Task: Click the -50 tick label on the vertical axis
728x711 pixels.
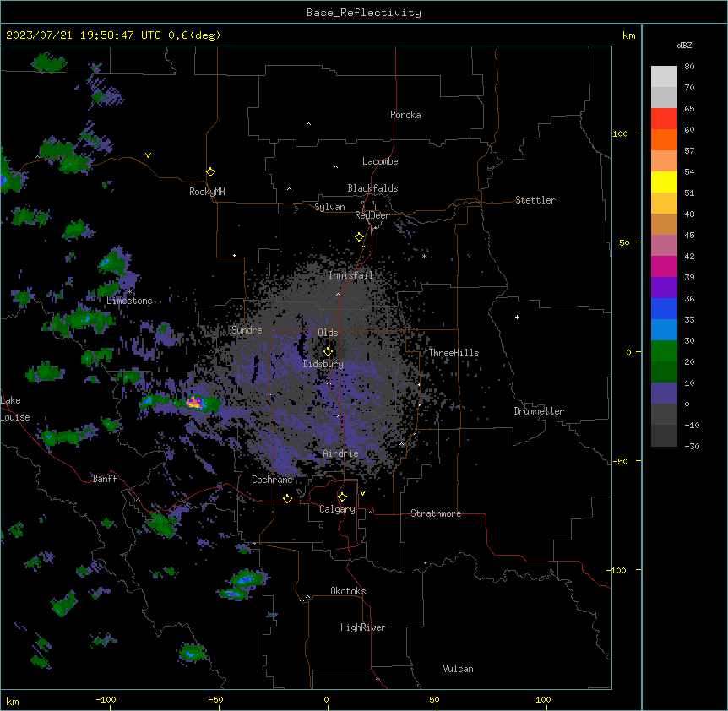Action: [x=620, y=461]
